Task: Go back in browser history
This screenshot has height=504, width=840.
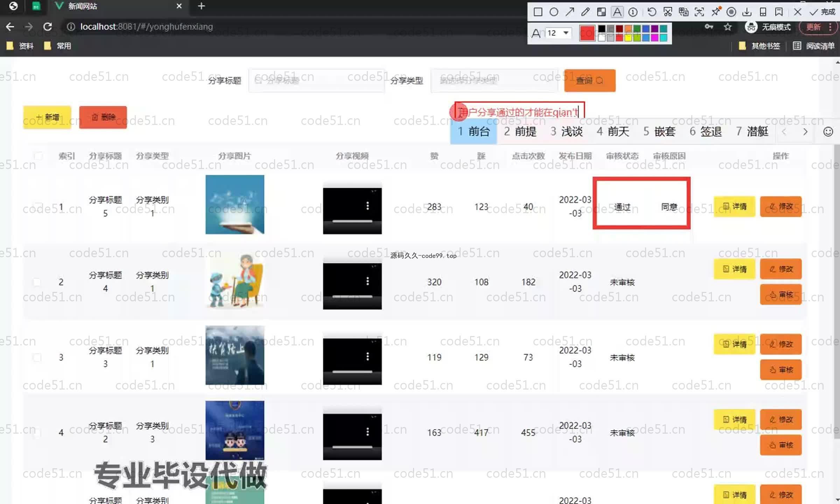Action: coord(10,27)
